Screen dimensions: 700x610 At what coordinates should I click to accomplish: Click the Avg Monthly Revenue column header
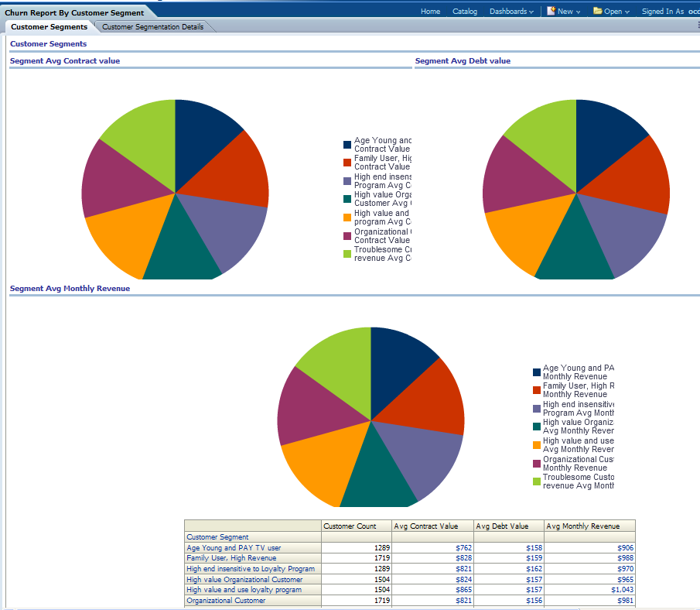click(x=582, y=526)
